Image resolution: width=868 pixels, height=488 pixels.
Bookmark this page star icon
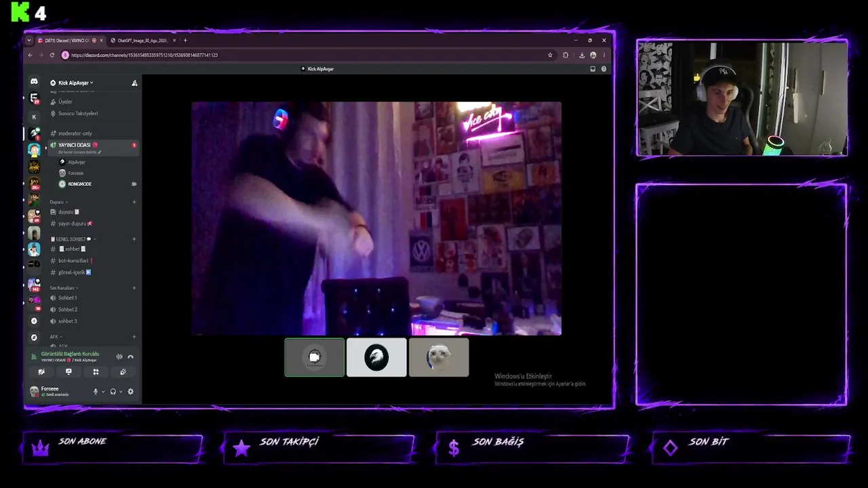point(550,55)
